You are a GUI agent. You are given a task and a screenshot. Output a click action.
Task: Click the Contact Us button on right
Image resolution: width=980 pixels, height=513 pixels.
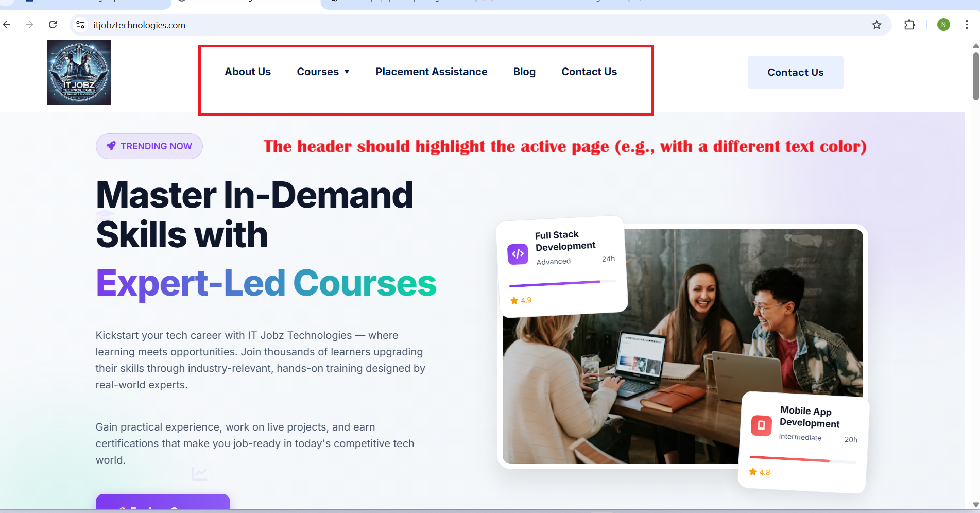pos(795,72)
